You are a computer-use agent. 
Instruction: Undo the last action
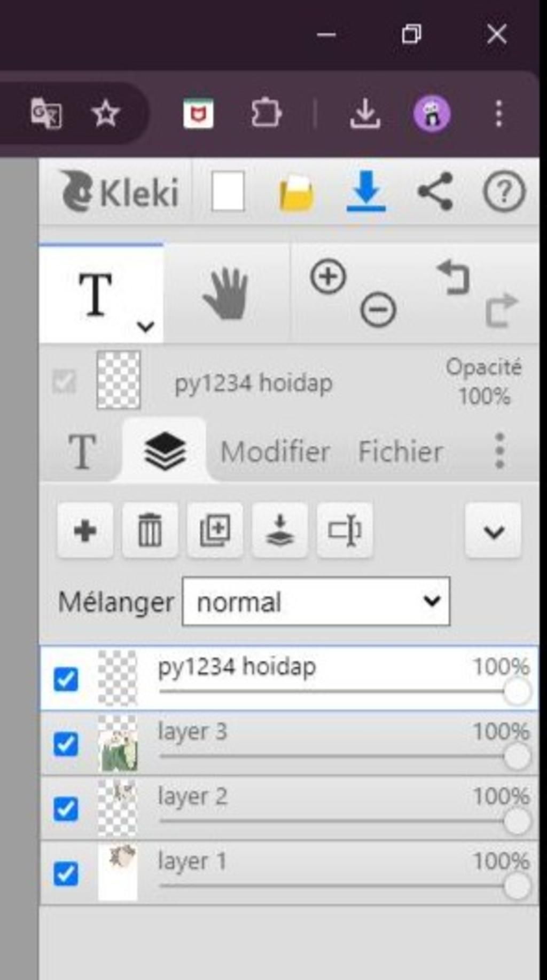point(454,276)
